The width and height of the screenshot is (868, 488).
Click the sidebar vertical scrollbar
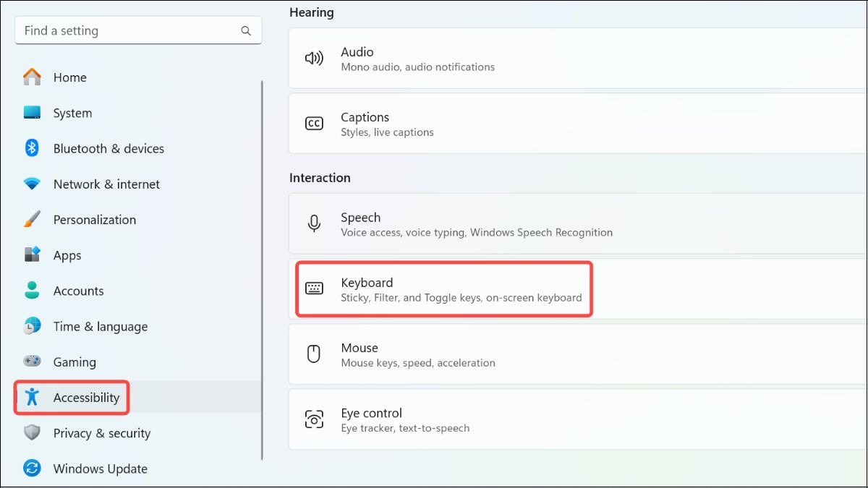click(262, 270)
